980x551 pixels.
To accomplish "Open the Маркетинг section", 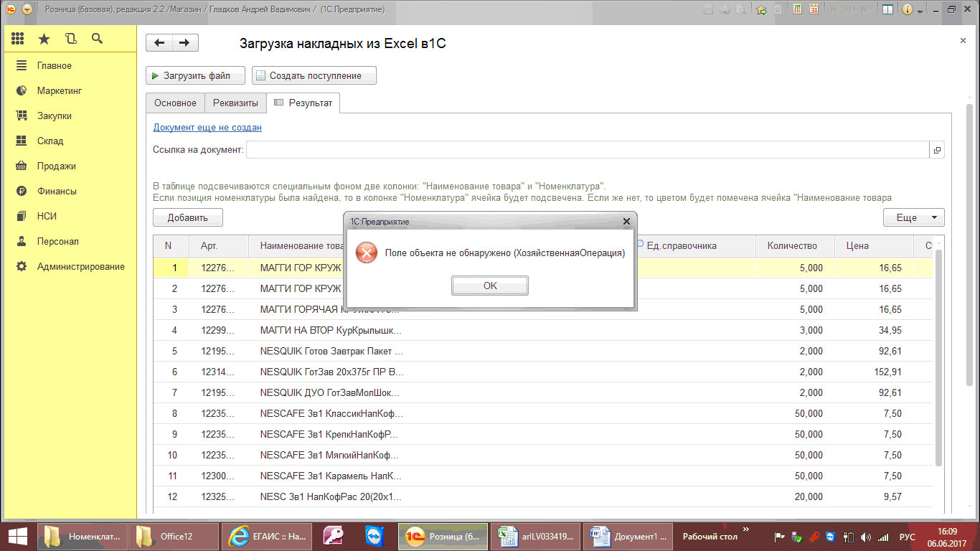I will pyautogui.click(x=60, y=90).
